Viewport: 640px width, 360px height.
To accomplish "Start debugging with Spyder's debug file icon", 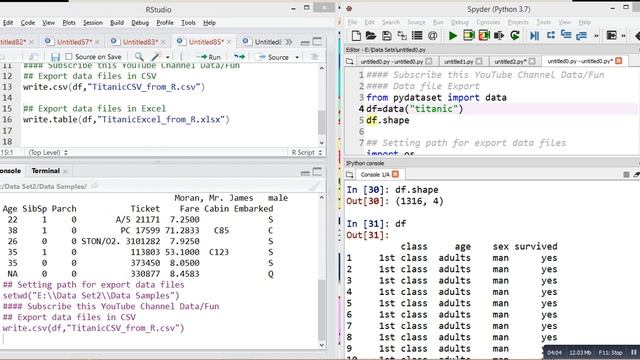I will click(x=534, y=36).
